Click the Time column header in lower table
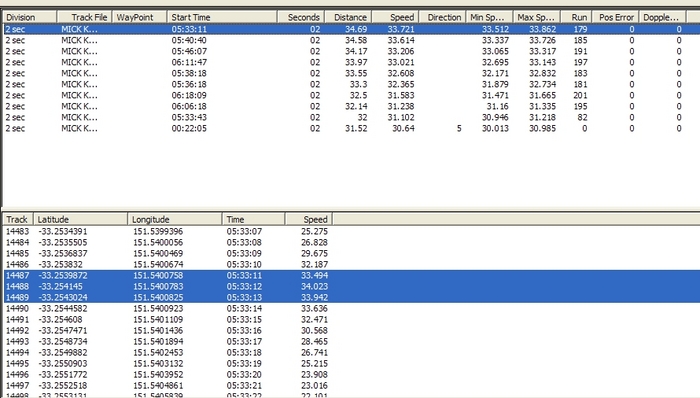The width and height of the screenshot is (700, 398). pos(253,220)
